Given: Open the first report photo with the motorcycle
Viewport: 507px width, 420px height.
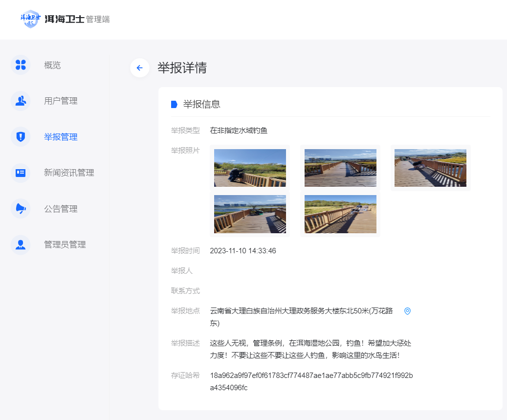Looking at the screenshot, I should click(250, 168).
